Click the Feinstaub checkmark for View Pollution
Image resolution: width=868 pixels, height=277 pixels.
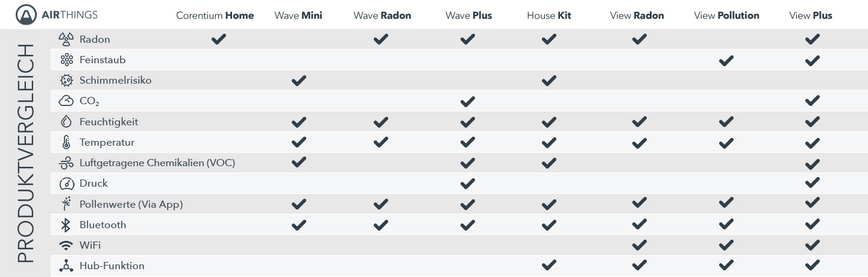point(726,60)
